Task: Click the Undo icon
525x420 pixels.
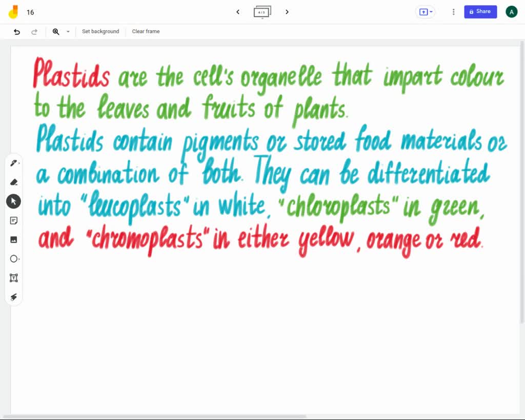Action: tap(16, 31)
